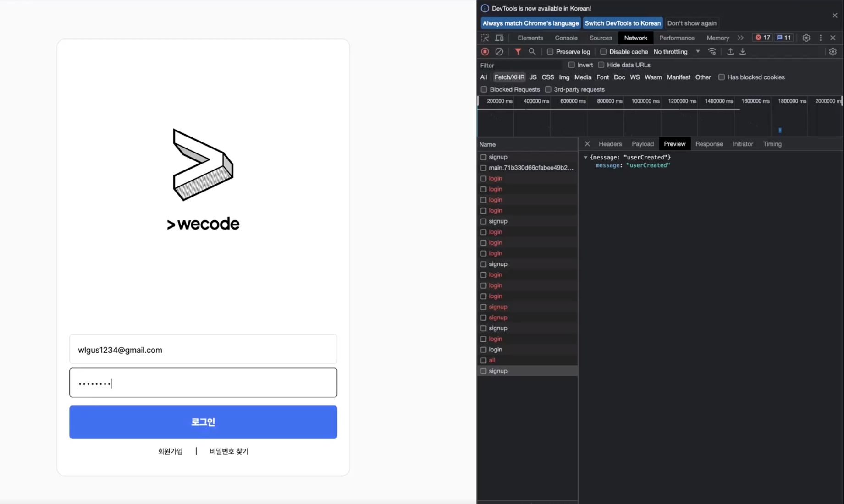Open the Performance tab
This screenshot has width=844, height=504.
point(677,38)
